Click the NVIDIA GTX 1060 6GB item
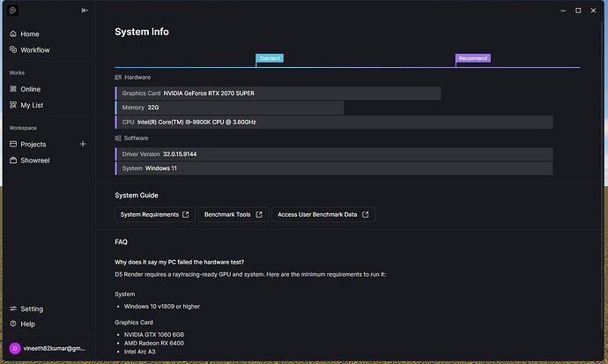Screen dimensions: 608x364 (154, 335)
